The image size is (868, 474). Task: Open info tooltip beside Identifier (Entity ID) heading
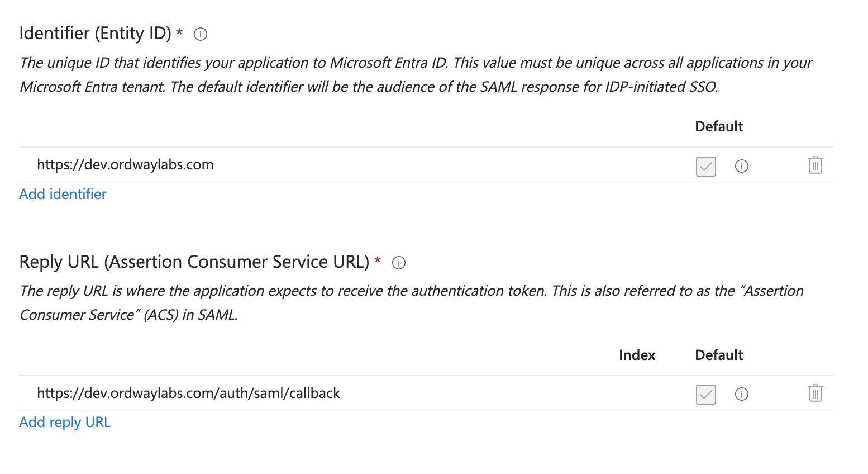click(x=201, y=34)
